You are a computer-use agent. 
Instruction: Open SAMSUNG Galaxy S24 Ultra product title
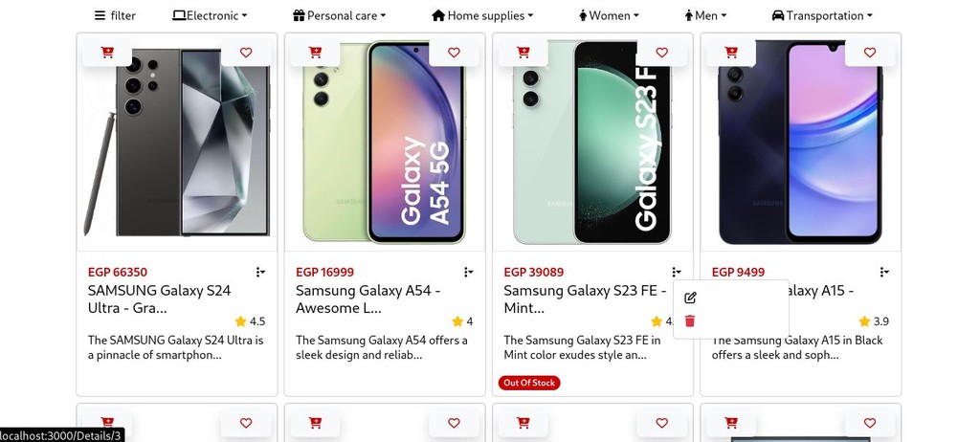160,298
